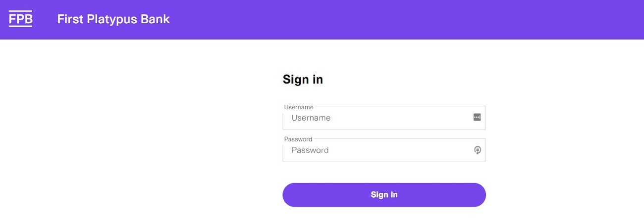Go to homepage via the FPB logo
Screen dimensions: 644x219
click(20, 19)
